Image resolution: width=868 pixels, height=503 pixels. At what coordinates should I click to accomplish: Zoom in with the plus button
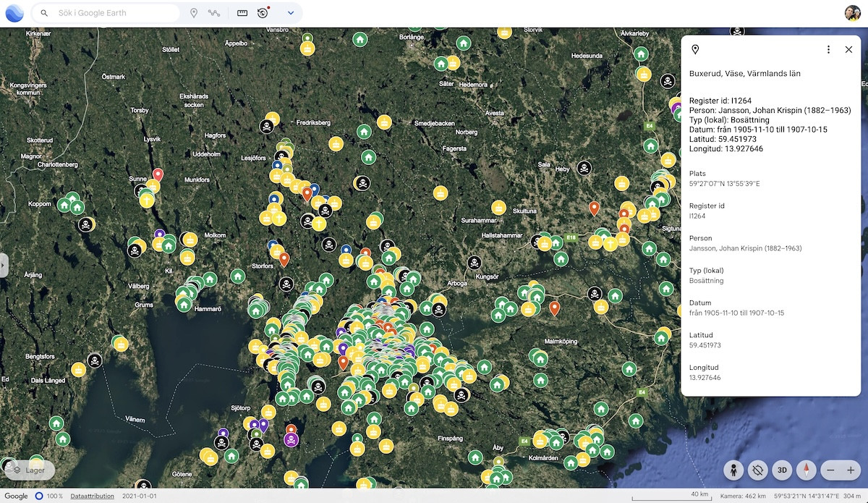tap(851, 470)
